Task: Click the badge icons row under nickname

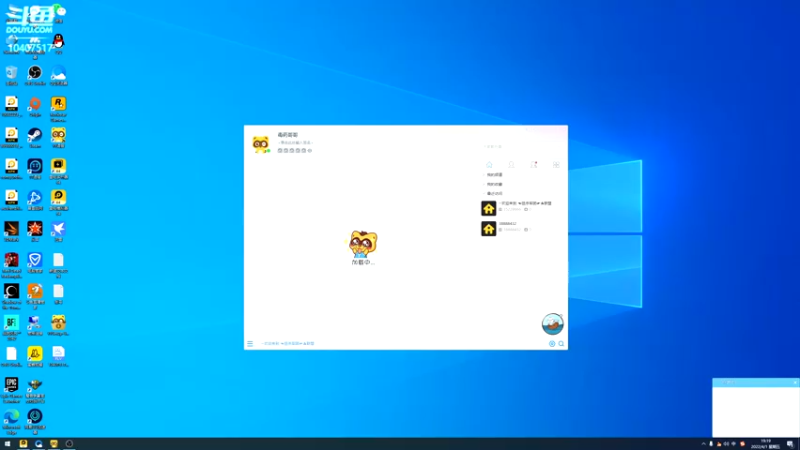Action: (x=295, y=151)
